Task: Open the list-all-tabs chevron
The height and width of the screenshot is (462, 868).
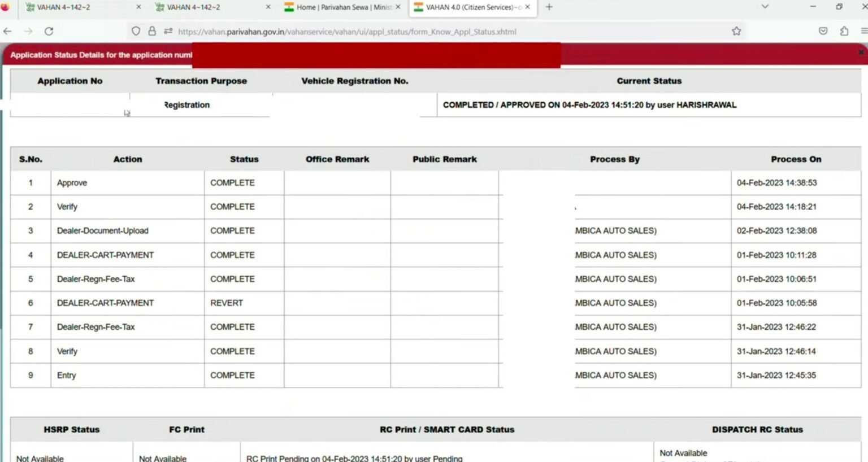Action: (765, 7)
